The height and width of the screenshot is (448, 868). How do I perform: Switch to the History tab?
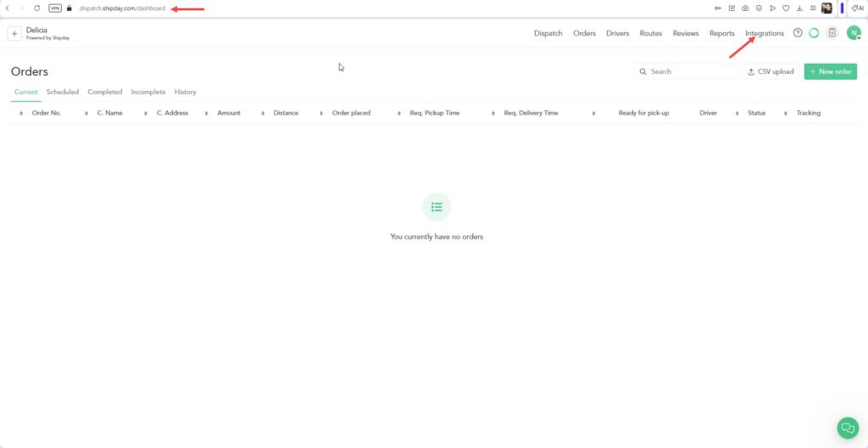185,92
